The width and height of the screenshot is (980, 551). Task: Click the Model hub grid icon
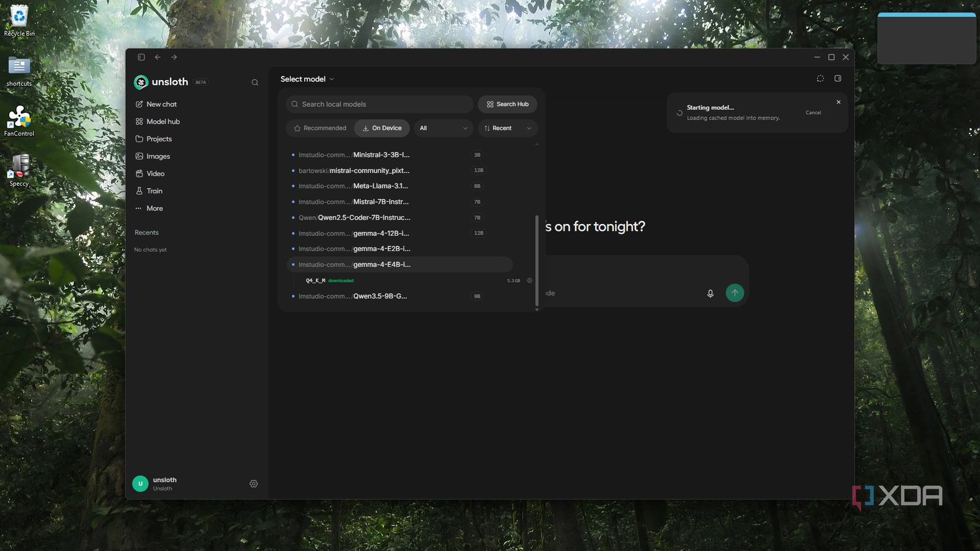pyautogui.click(x=139, y=121)
